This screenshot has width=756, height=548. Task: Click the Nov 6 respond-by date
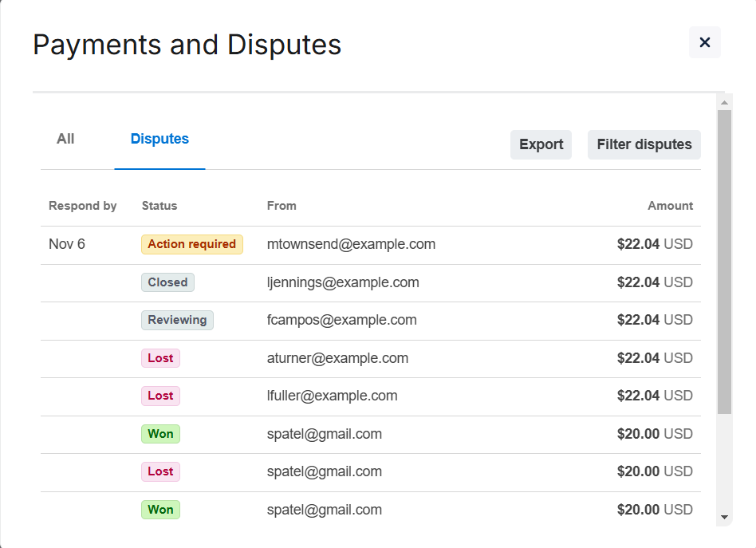[67, 244]
